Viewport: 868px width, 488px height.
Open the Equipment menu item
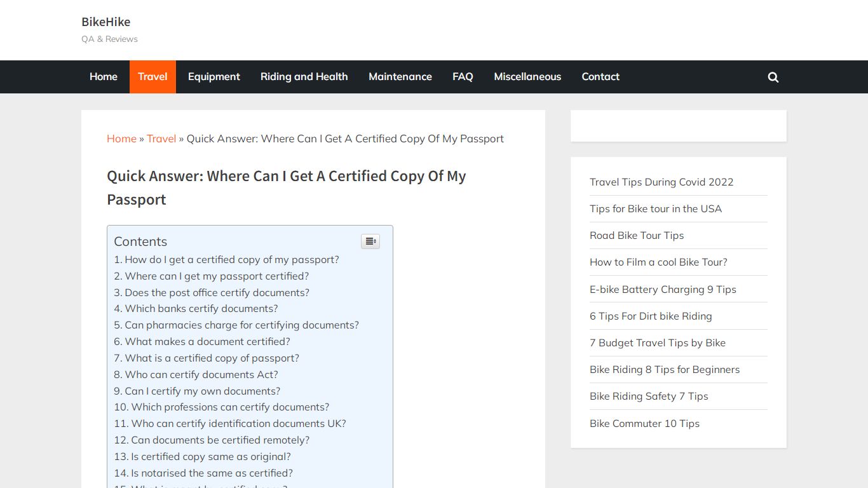214,77
